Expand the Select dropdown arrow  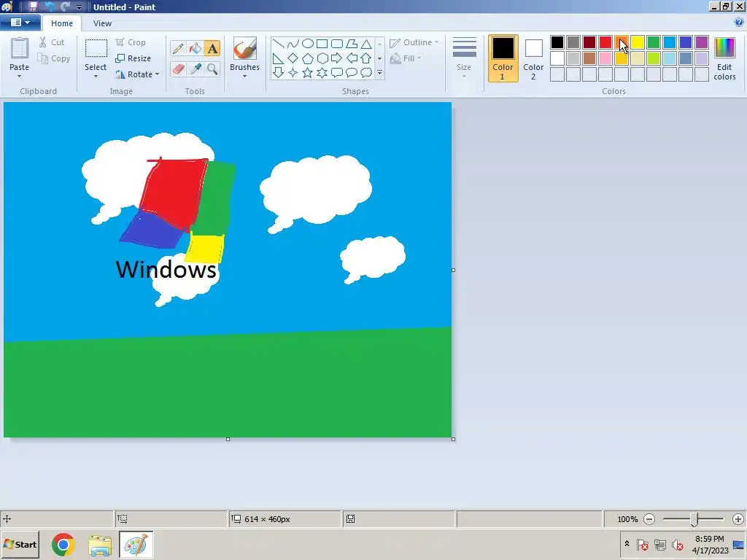coord(96,76)
